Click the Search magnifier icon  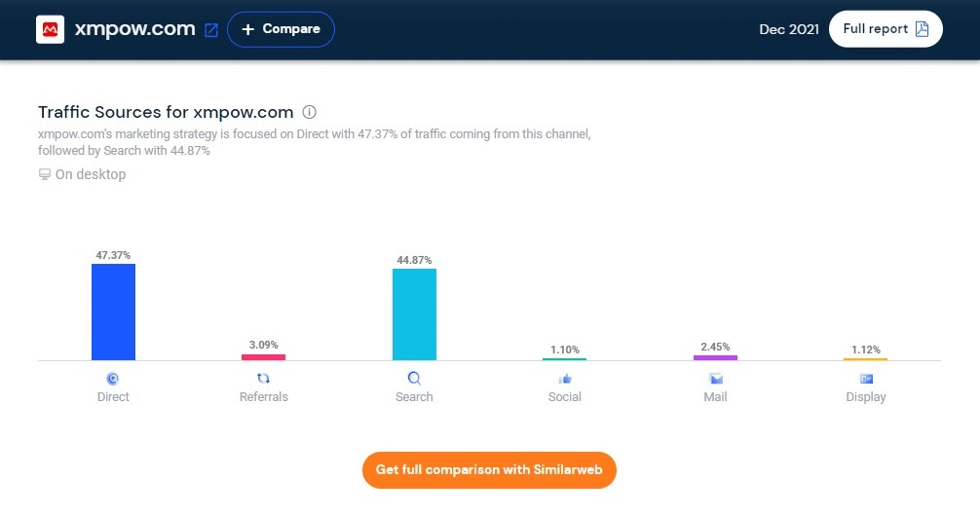pyautogui.click(x=414, y=379)
